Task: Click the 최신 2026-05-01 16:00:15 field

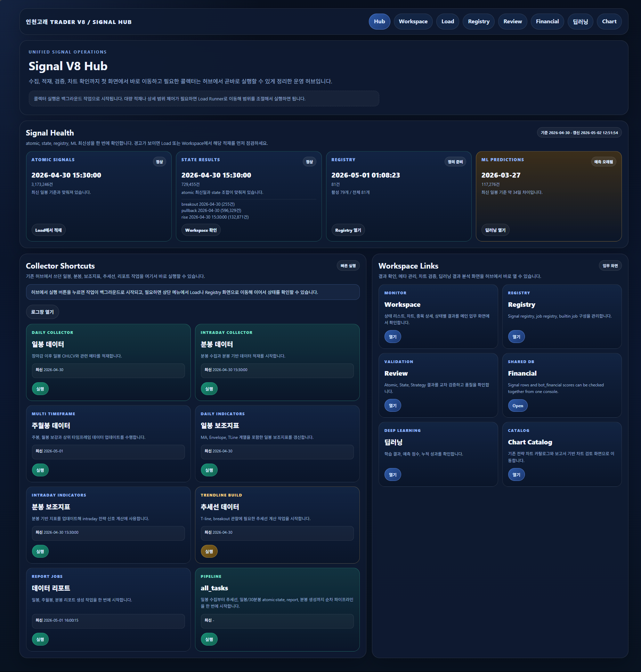Action: tap(108, 621)
